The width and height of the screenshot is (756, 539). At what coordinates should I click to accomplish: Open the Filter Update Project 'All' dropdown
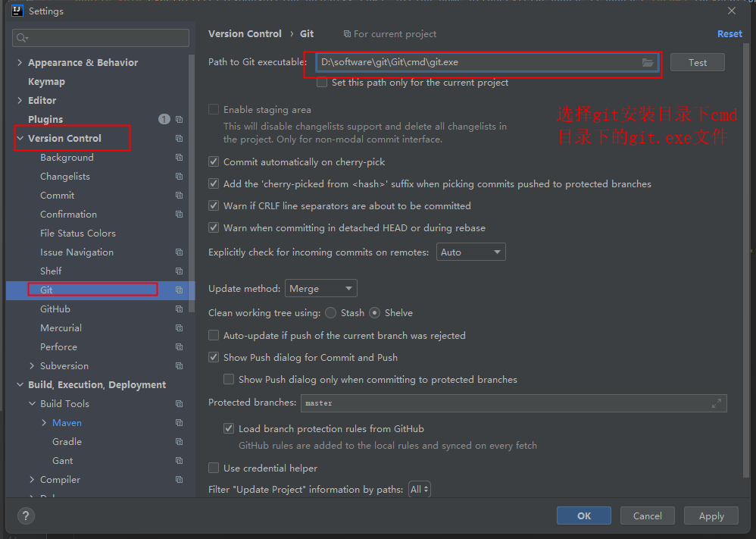point(419,489)
